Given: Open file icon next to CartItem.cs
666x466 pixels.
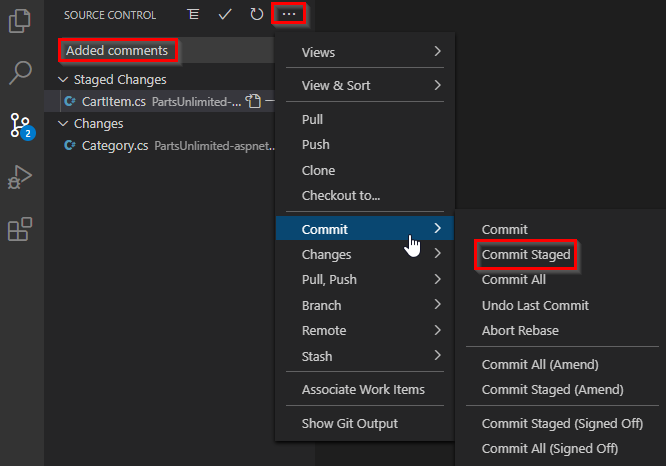Looking at the screenshot, I should [254, 101].
